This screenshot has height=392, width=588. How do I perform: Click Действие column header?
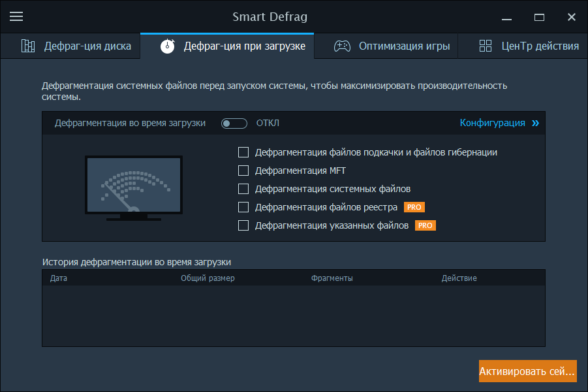[459, 278]
